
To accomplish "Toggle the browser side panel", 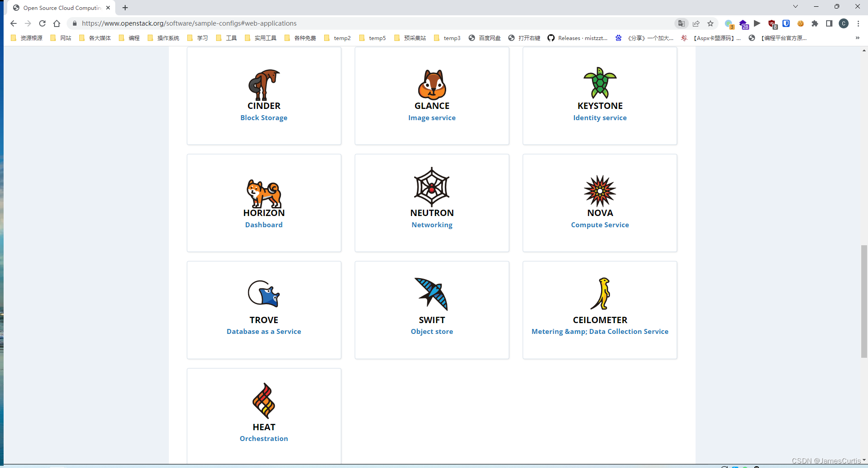I will tap(829, 23).
